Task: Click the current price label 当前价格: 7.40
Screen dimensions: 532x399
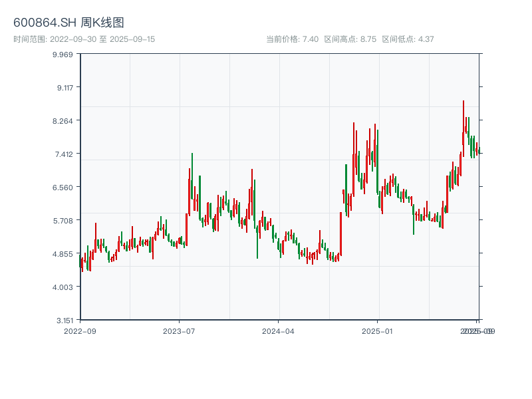Action: click(292, 39)
